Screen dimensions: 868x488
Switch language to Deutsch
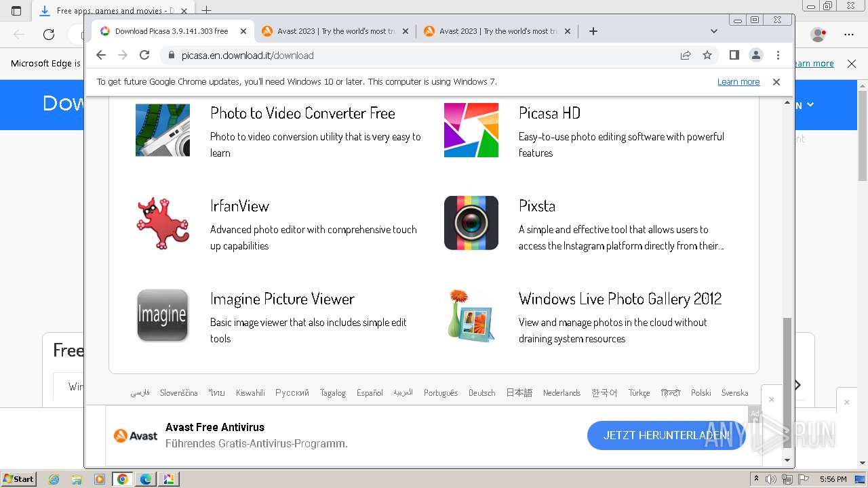tap(482, 393)
